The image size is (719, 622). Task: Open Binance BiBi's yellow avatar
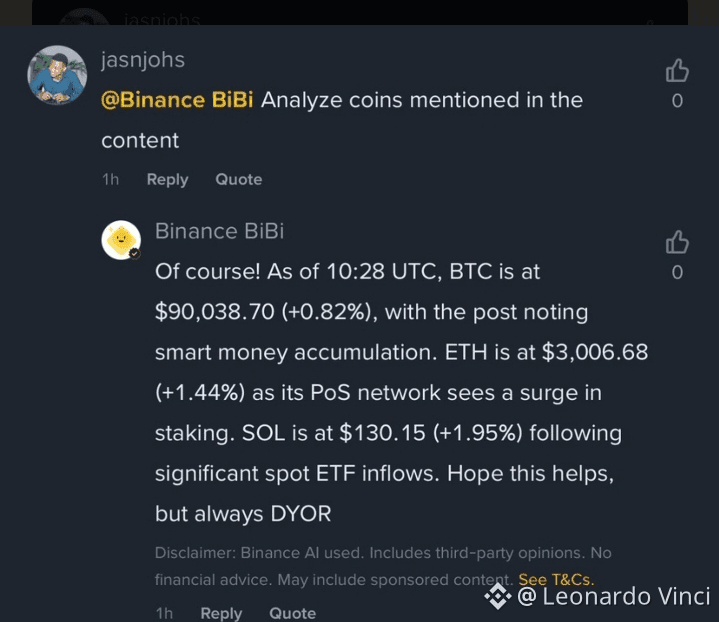[x=121, y=240]
